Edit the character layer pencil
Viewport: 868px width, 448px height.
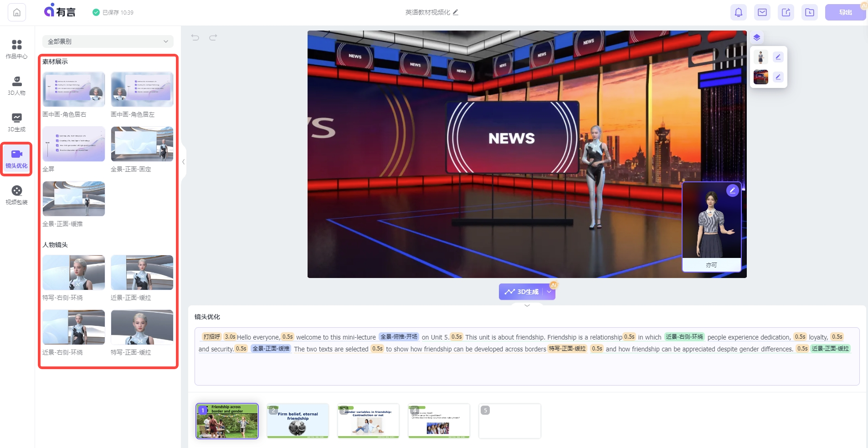point(778,57)
